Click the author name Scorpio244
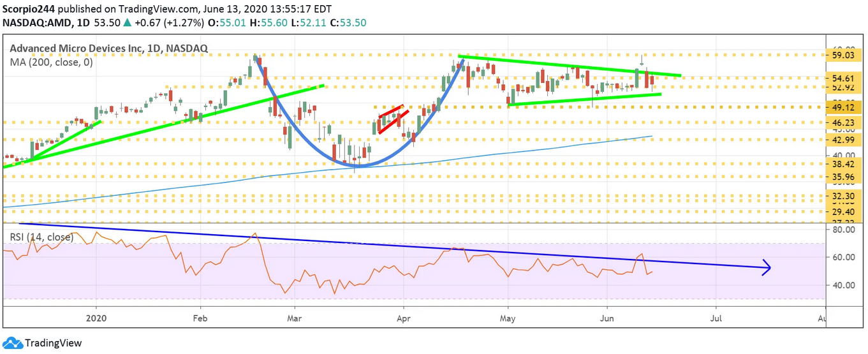 (x=30, y=9)
